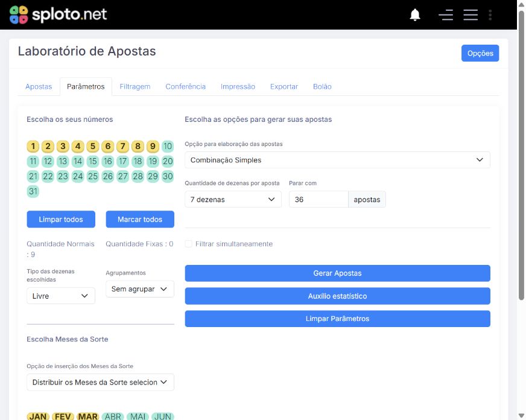Viewport: 526px width, 420px height.
Task: Deselect the JAN month chip
Action: (x=38, y=416)
